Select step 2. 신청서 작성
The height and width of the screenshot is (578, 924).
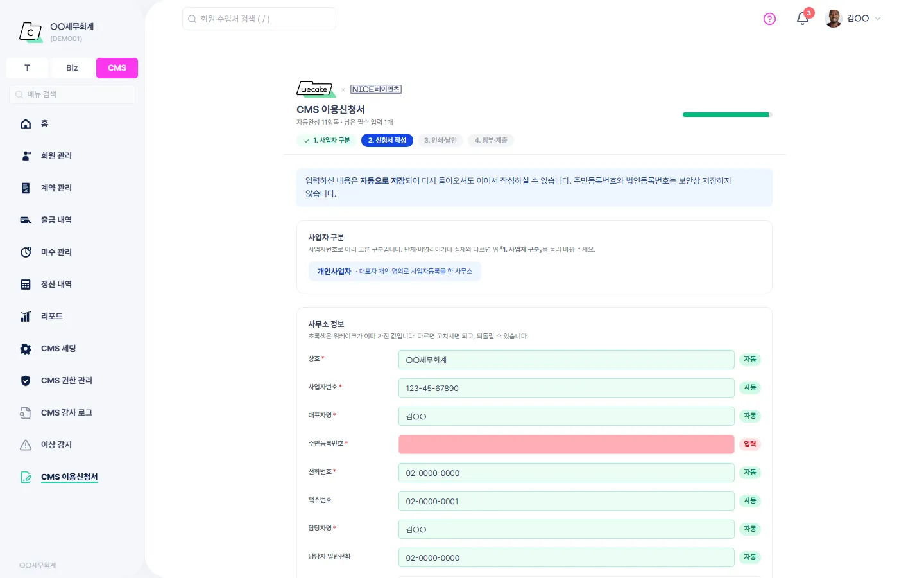(387, 140)
